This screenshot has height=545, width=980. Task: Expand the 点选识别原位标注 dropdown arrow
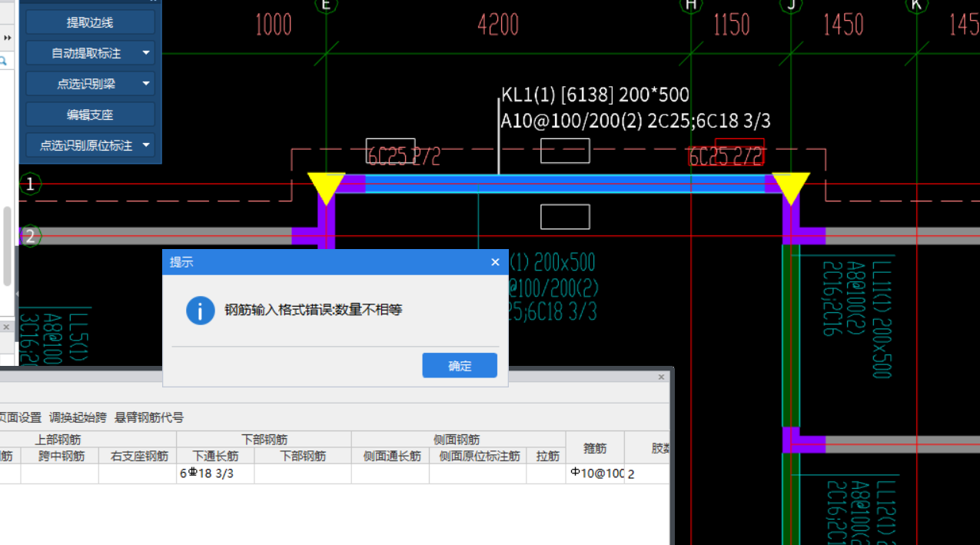[x=146, y=145]
